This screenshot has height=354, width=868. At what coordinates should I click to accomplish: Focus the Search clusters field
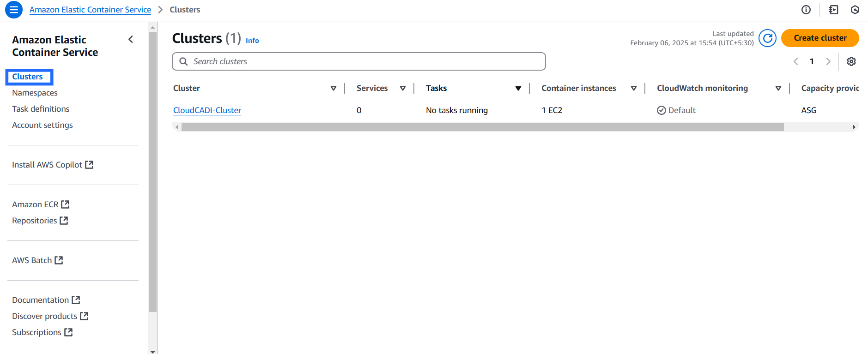359,61
